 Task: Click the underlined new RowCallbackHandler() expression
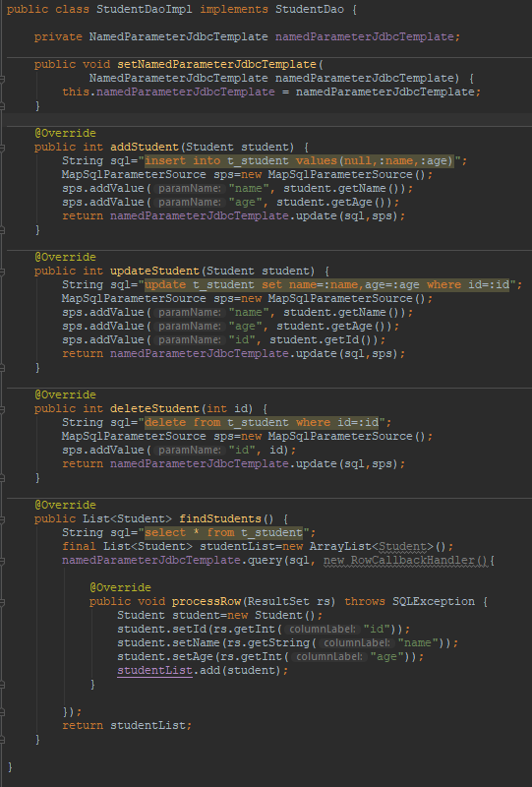click(x=405, y=560)
